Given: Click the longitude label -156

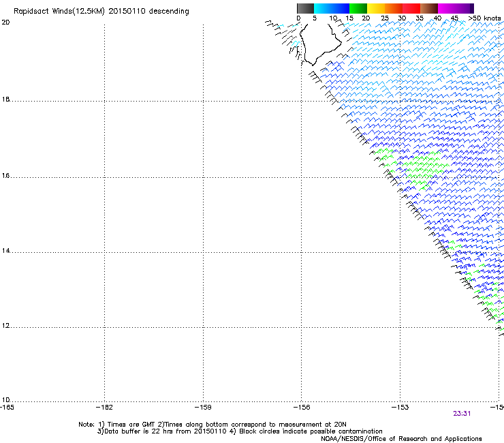Looking at the screenshot, I should [x=302, y=408].
